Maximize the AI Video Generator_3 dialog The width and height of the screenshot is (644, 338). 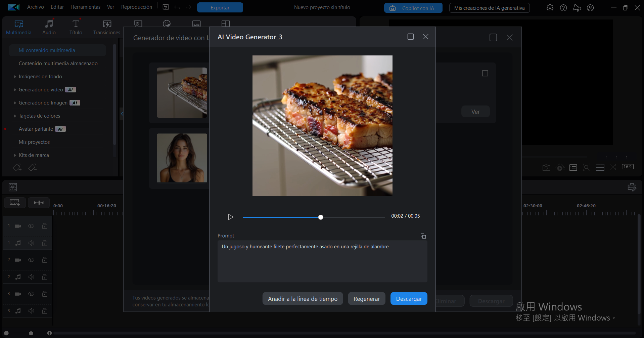[x=411, y=37]
